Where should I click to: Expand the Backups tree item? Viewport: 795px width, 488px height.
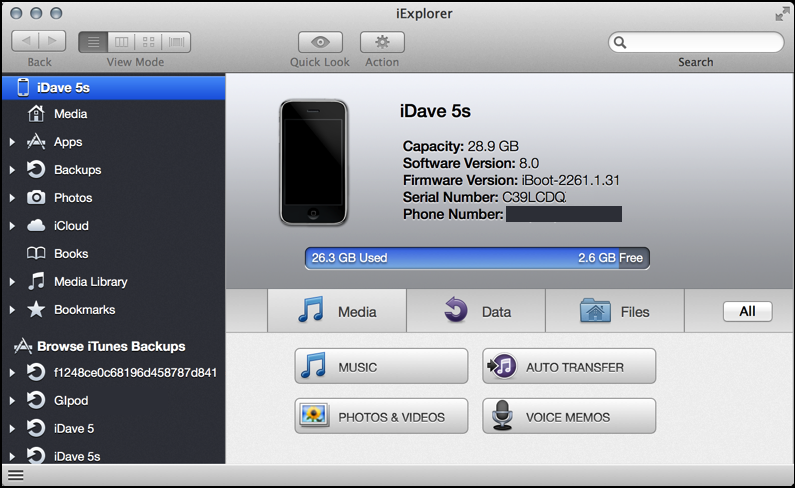coord(12,170)
